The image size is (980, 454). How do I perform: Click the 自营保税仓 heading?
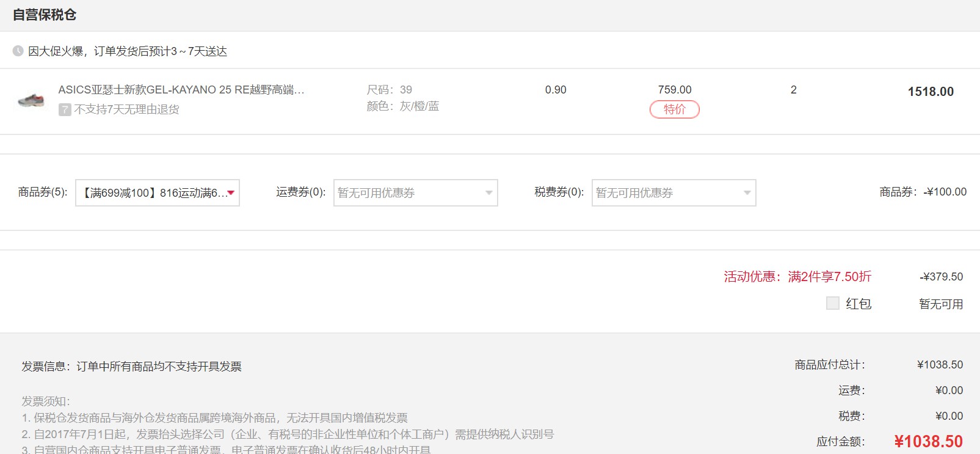pyautogui.click(x=45, y=15)
